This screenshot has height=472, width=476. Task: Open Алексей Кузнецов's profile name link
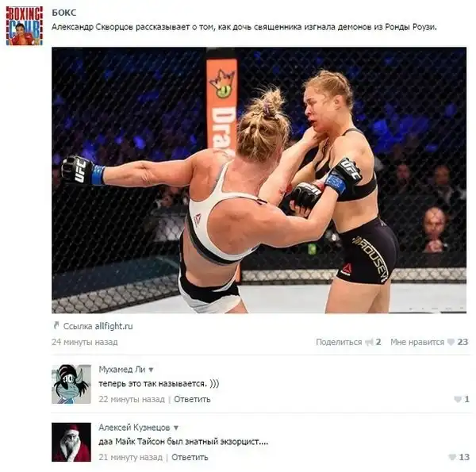click(x=134, y=428)
